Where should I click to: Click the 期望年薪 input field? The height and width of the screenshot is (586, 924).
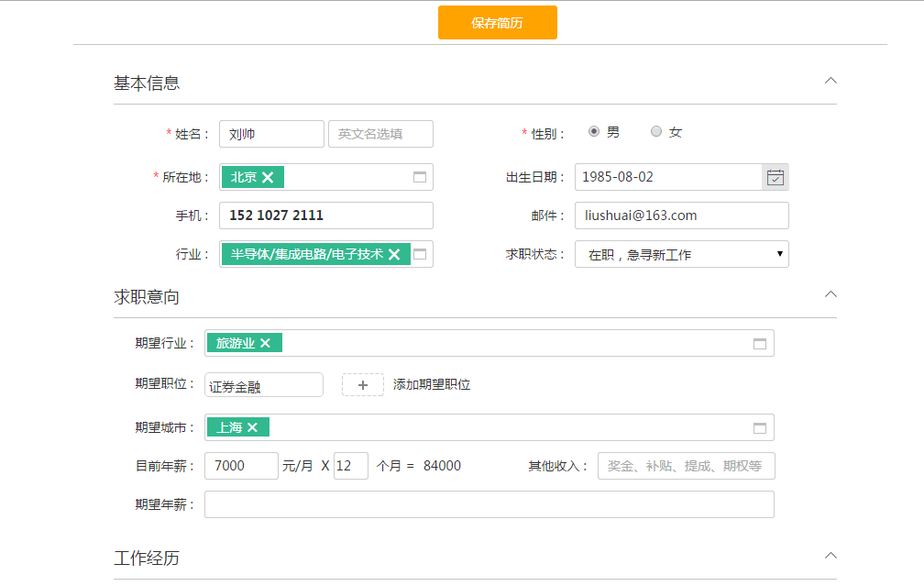(489, 504)
